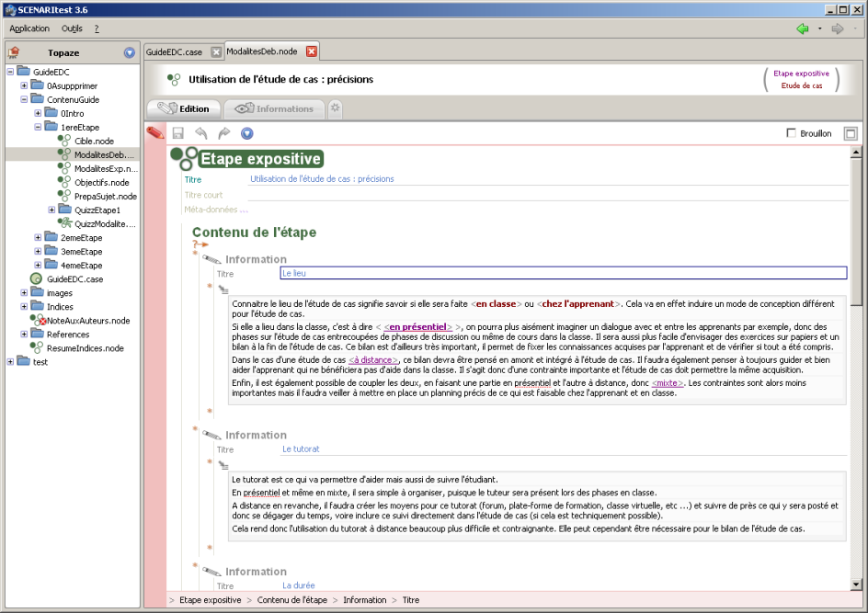Click the maximize editor panel icon
This screenshot has width=868, height=613.
click(x=851, y=133)
